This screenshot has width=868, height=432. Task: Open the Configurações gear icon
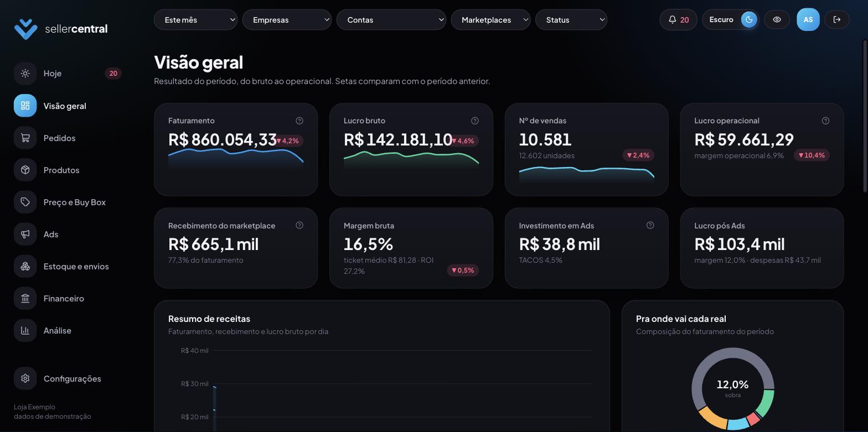pyautogui.click(x=25, y=378)
